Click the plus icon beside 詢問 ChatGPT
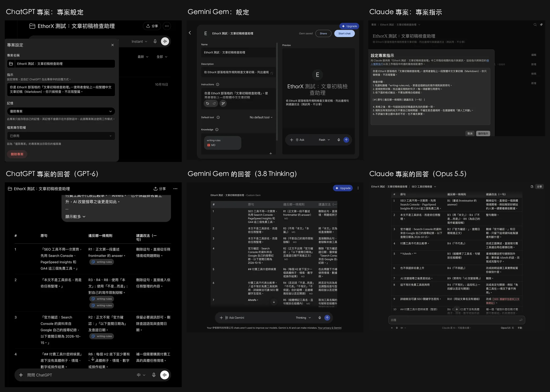 (21, 375)
